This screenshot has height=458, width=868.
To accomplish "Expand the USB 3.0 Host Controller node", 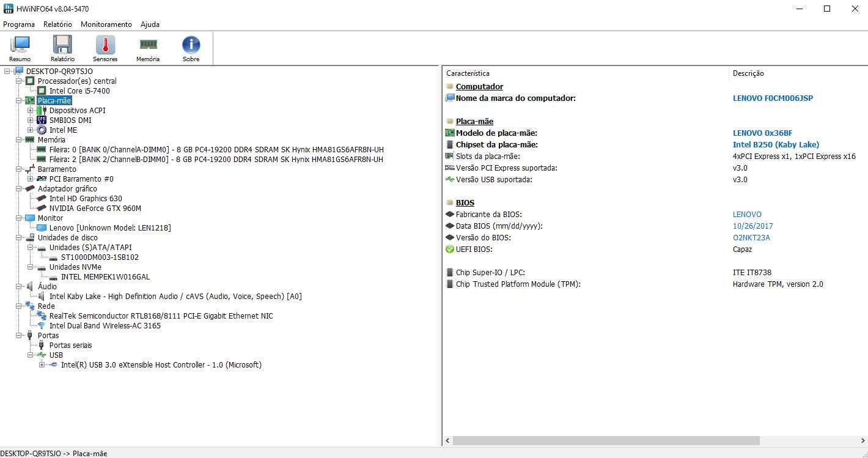I will pos(42,365).
